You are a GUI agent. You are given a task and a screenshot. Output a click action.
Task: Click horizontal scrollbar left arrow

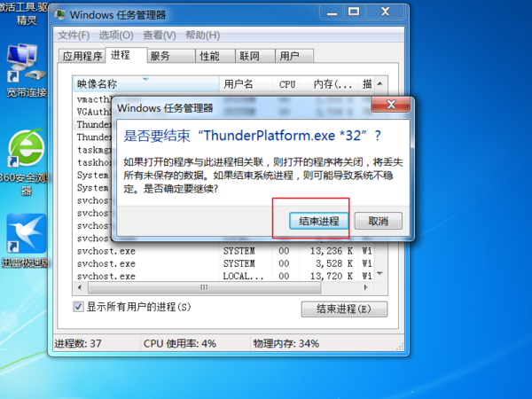coord(80,287)
